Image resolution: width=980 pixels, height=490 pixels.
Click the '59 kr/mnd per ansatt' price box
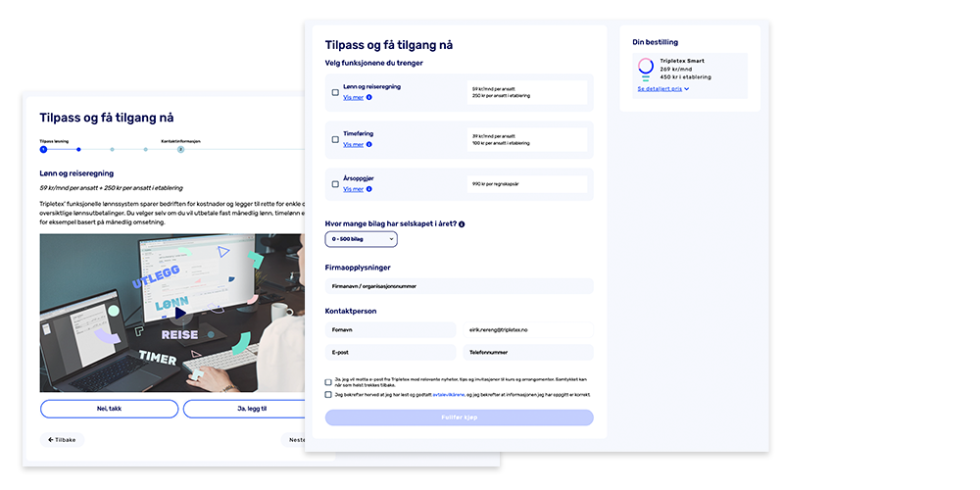coord(527,92)
